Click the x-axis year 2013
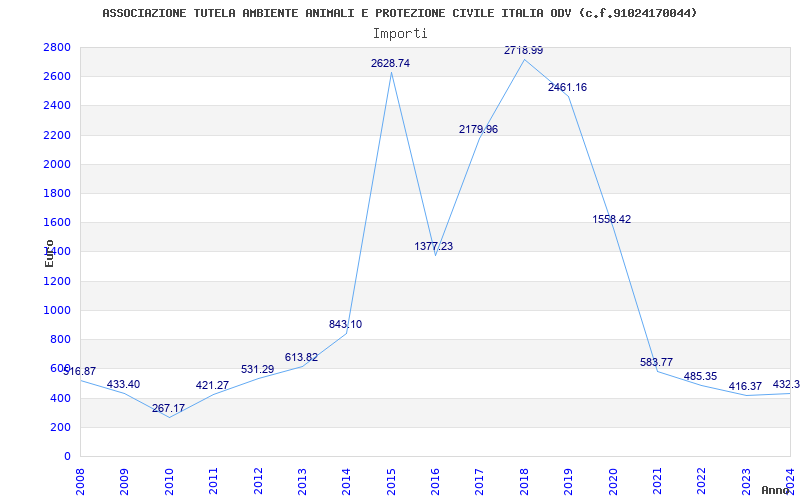 (x=302, y=481)
